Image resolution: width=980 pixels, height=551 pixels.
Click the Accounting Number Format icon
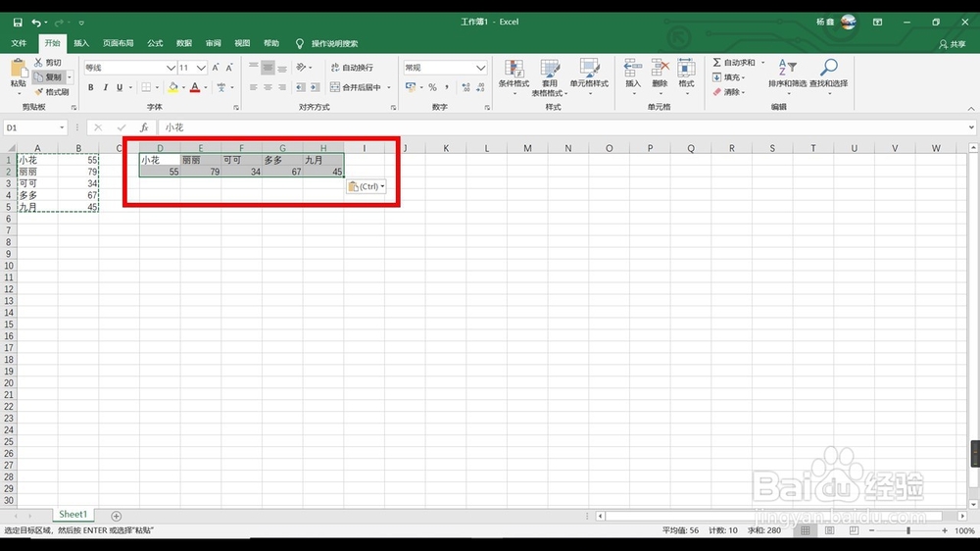pyautogui.click(x=411, y=87)
